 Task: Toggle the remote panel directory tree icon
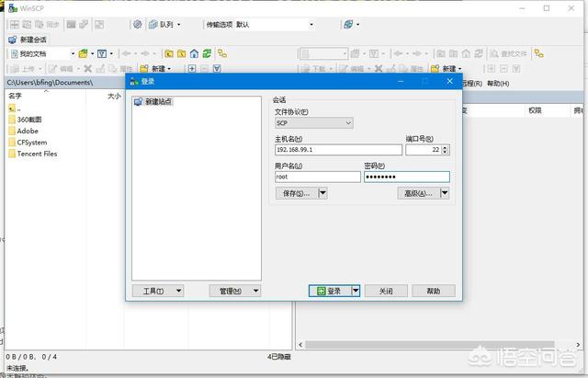pos(539,53)
